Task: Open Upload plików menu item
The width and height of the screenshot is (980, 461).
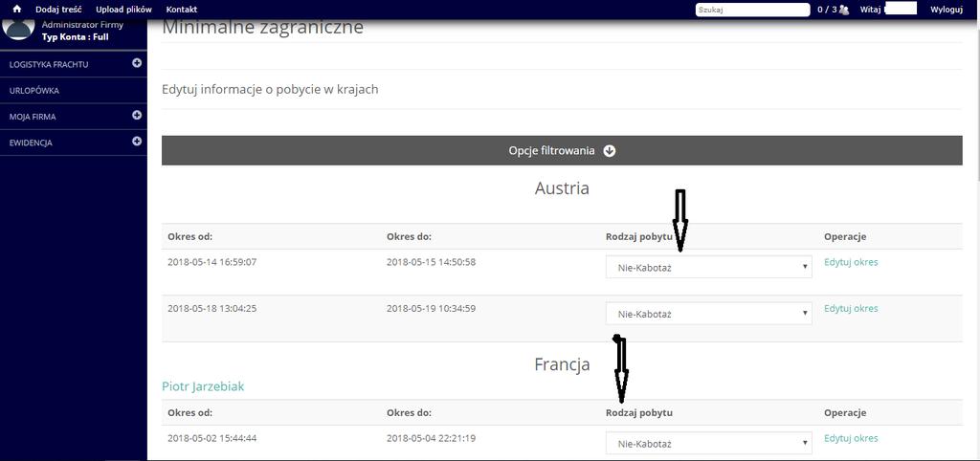Action: click(x=123, y=10)
